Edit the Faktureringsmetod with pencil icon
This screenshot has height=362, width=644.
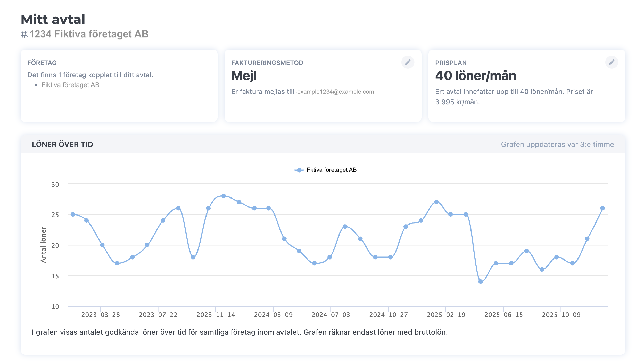[x=408, y=62]
